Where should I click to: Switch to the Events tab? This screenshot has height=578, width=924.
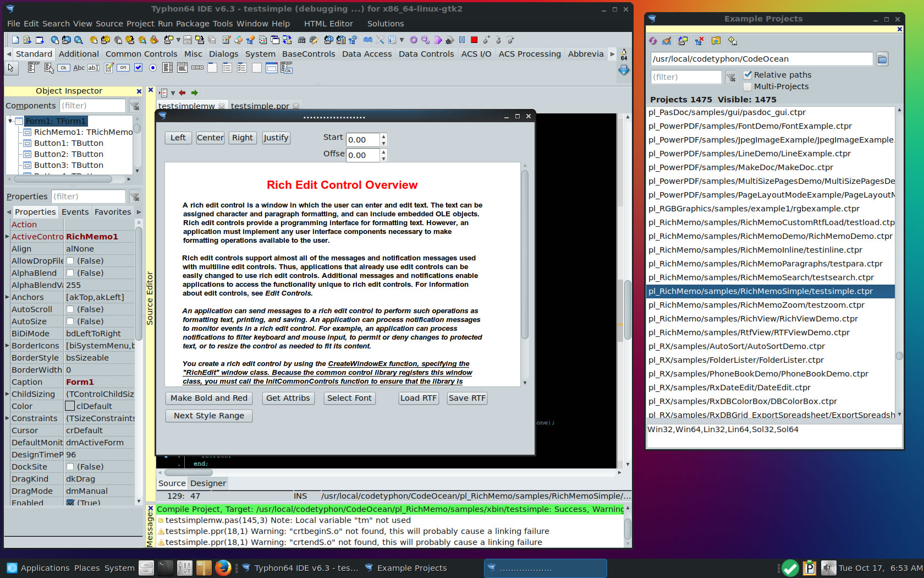pos(75,212)
